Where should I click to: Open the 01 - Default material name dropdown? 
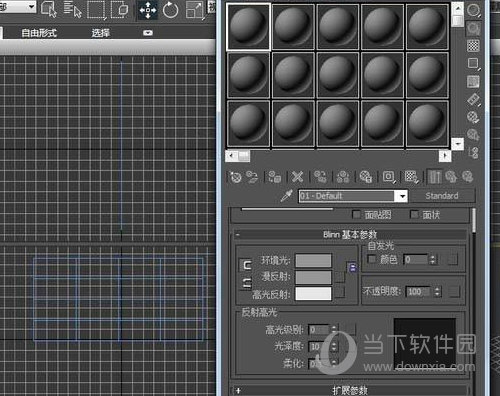(402, 196)
